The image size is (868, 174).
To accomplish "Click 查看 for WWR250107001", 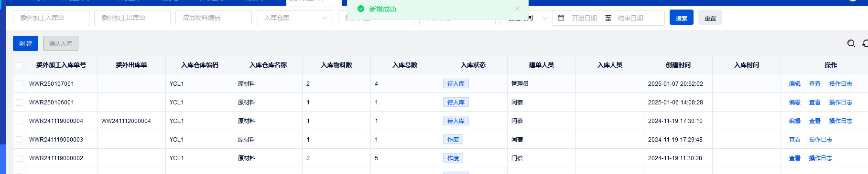I will click(x=815, y=84).
